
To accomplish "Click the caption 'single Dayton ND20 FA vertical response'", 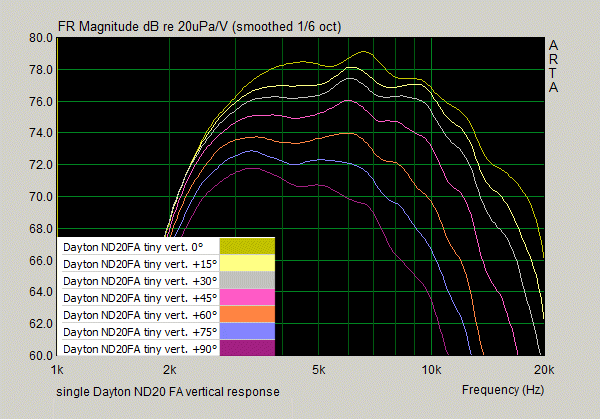I will tap(168, 392).
